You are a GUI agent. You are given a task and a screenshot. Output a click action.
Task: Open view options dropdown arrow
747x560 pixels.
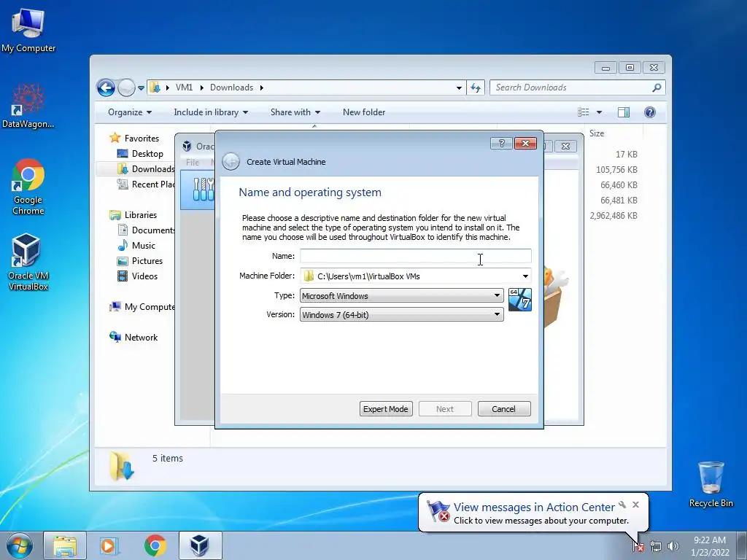tap(600, 112)
